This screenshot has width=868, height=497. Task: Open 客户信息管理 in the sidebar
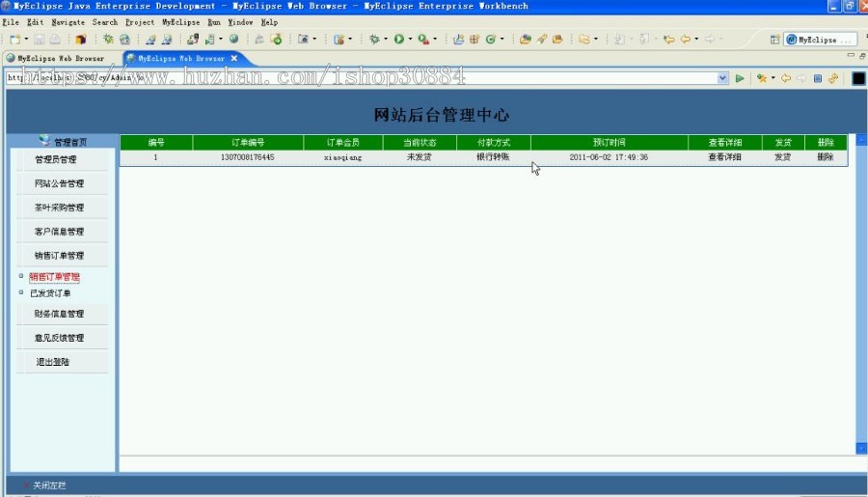coord(59,232)
